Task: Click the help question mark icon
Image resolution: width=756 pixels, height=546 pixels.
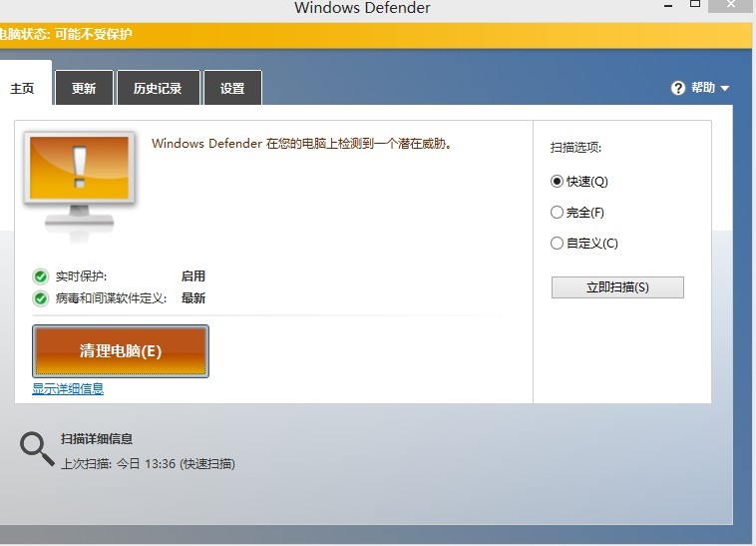Action: 678,88
